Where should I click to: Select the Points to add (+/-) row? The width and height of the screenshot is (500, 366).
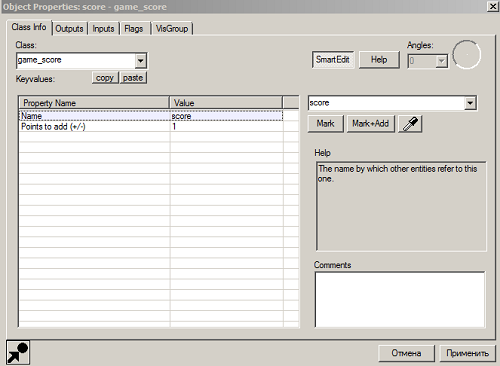pos(151,126)
